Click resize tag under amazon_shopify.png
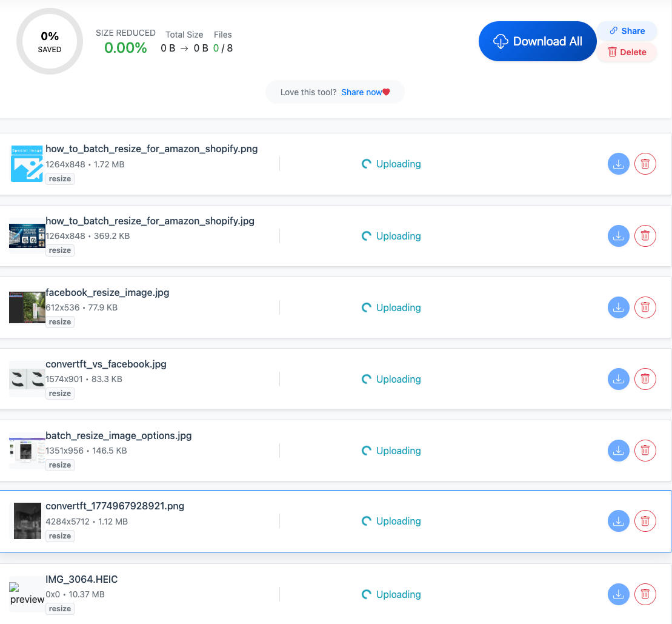This screenshot has height=624, width=672. click(59, 179)
